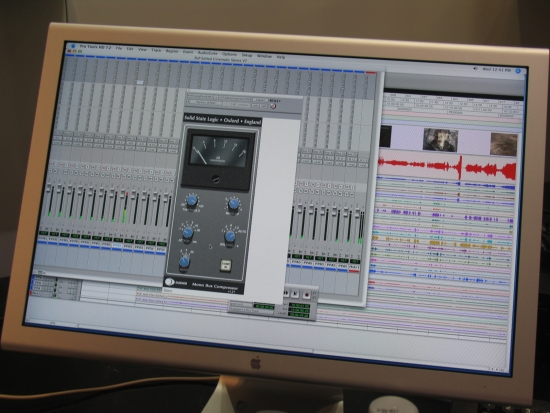Open the Track menu
The height and width of the screenshot is (413, 550).
(156, 50)
